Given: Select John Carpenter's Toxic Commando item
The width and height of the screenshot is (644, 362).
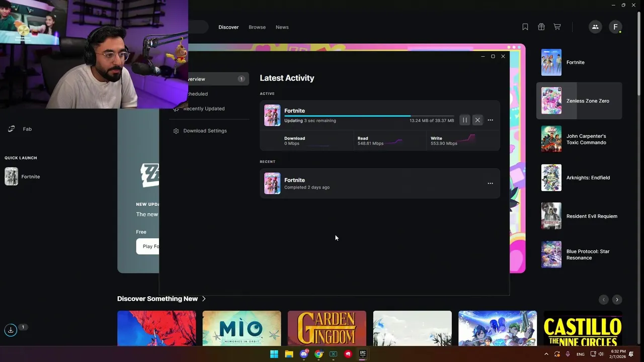Looking at the screenshot, I should coord(579,139).
